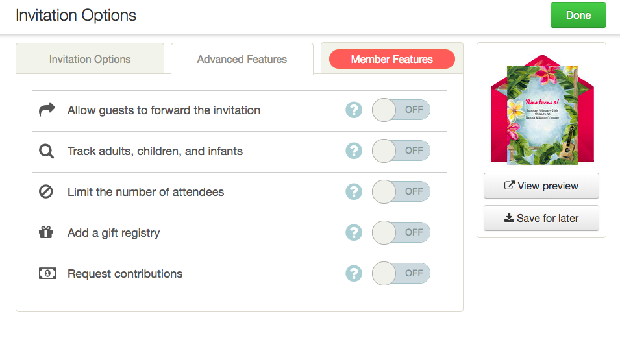Open the Member Features tab
This screenshot has width=620, height=364.
point(391,59)
